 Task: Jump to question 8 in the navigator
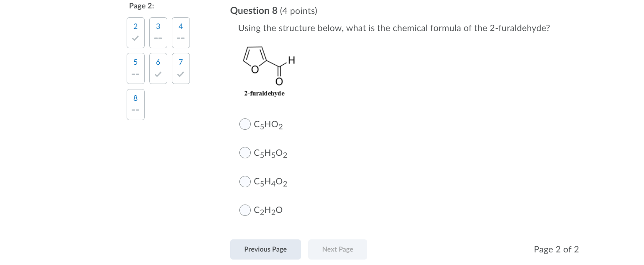point(135,104)
